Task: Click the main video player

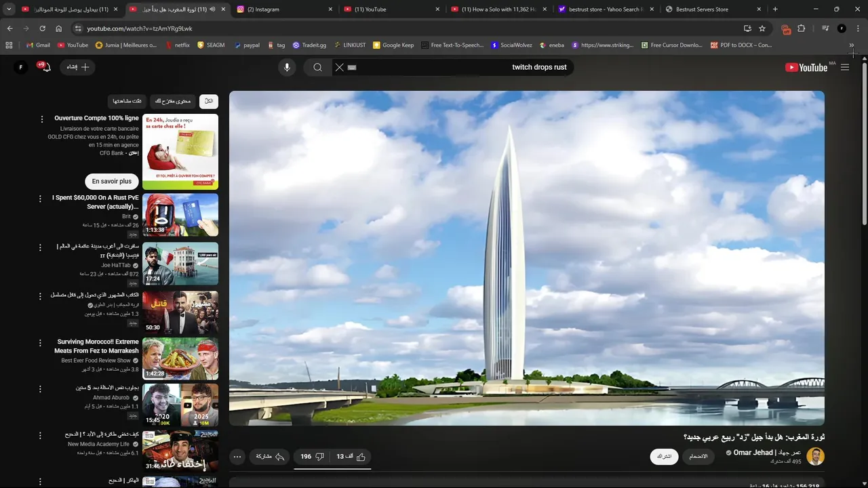Action: pyautogui.click(x=527, y=258)
